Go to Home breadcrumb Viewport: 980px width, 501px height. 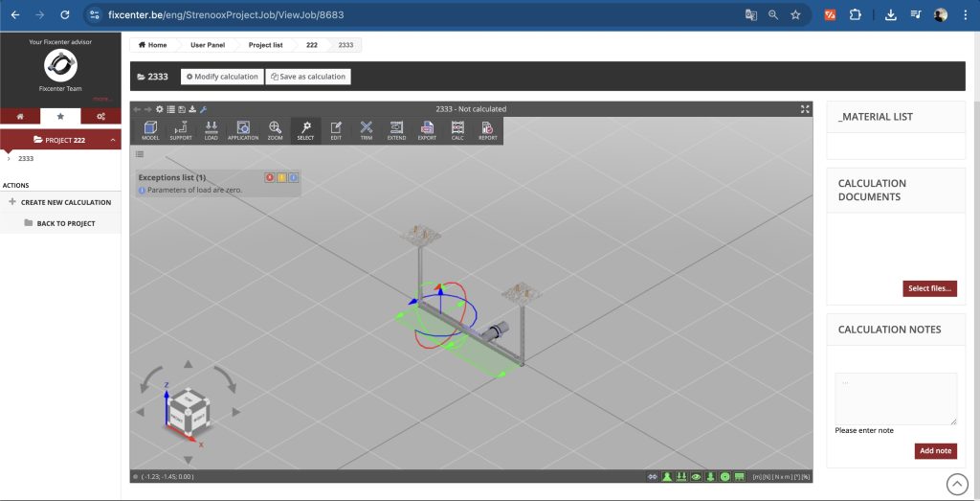(152, 45)
